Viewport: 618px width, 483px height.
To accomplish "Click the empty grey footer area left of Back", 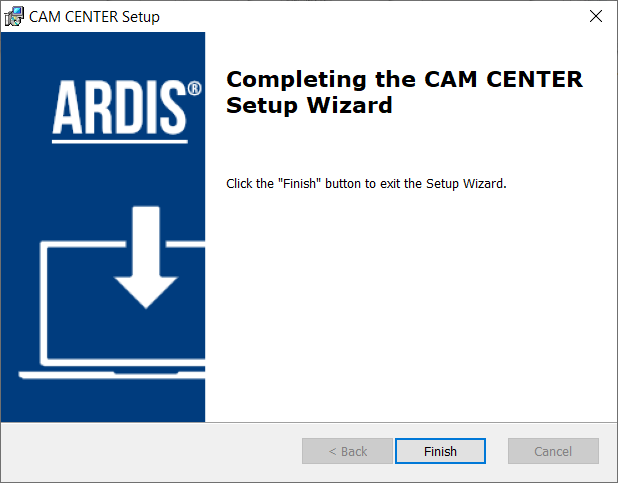I will 152,451.
